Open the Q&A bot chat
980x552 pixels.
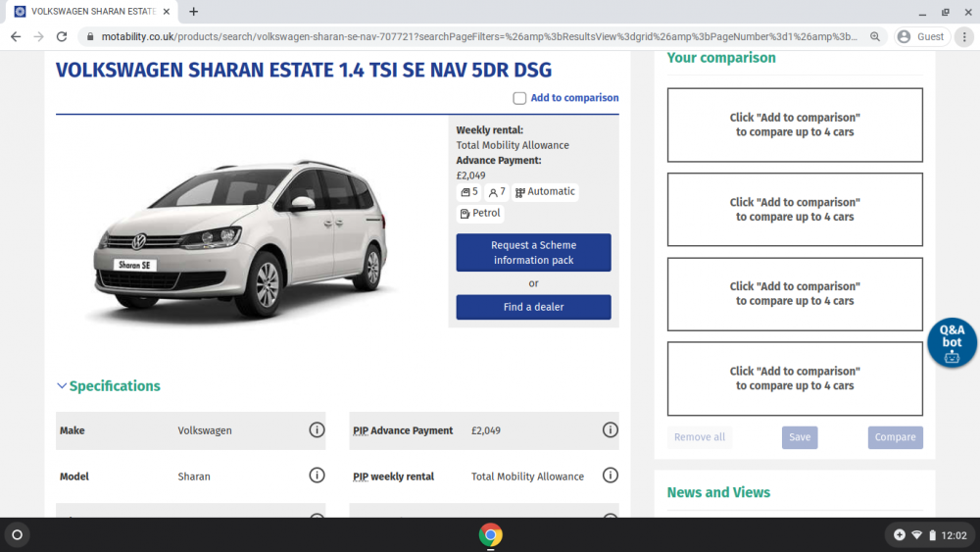pos(952,342)
